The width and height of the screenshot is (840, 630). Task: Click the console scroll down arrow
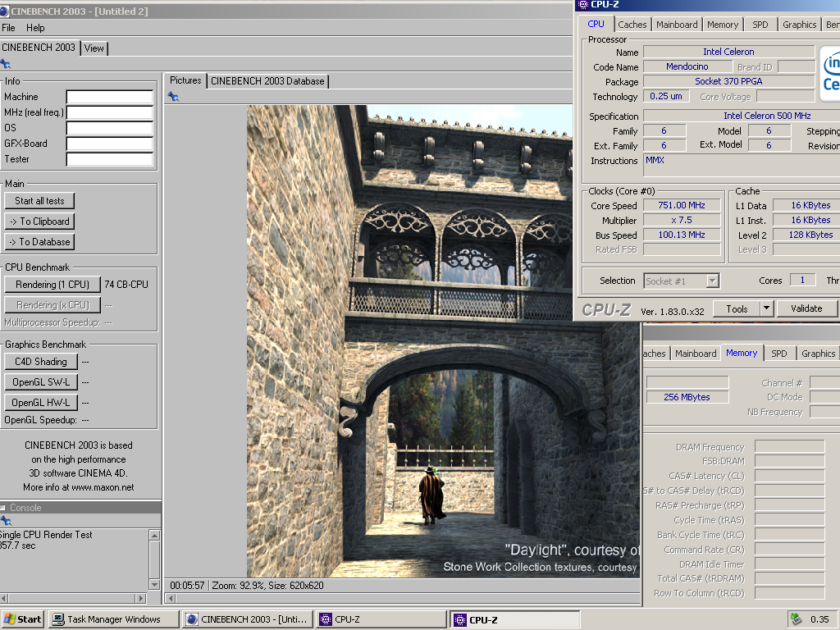point(155,584)
